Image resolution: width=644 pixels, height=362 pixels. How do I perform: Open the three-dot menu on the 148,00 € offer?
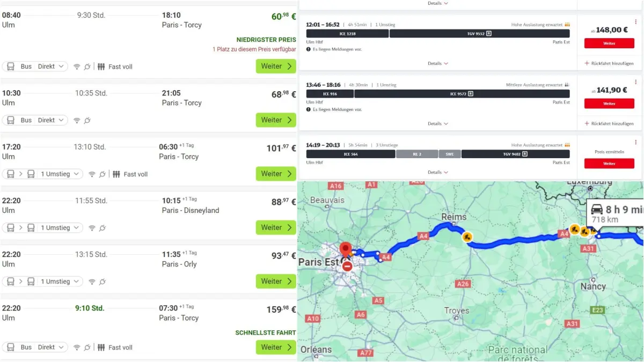[636, 21]
